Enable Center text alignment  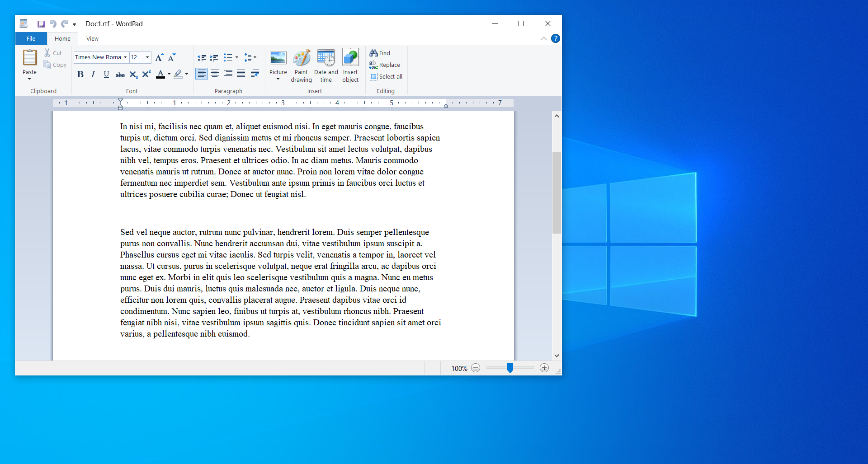pos(215,74)
